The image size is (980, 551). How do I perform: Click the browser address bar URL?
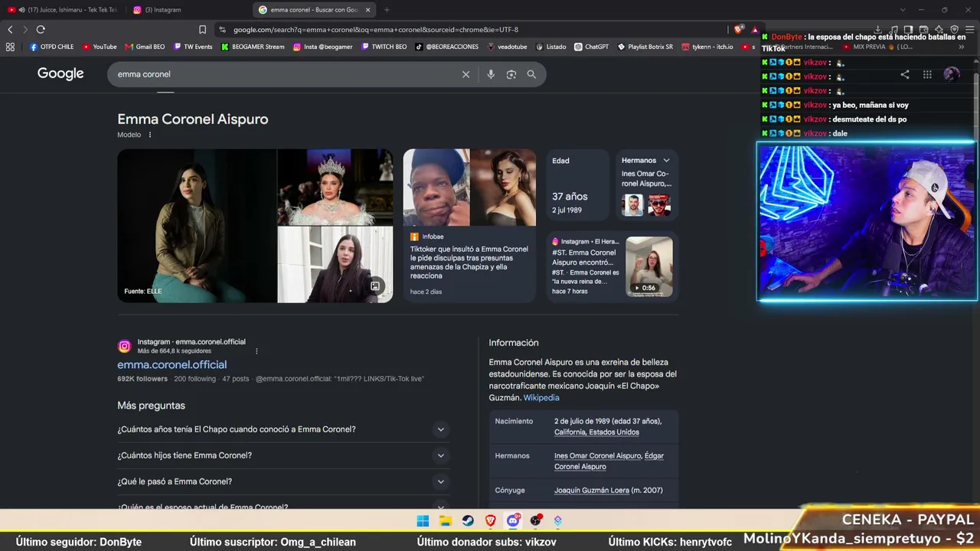coord(376,30)
